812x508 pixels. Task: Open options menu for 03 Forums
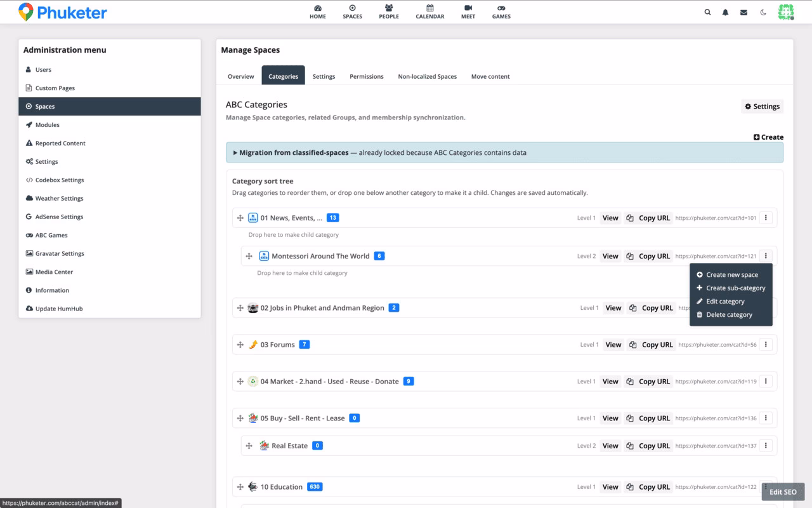tap(766, 345)
